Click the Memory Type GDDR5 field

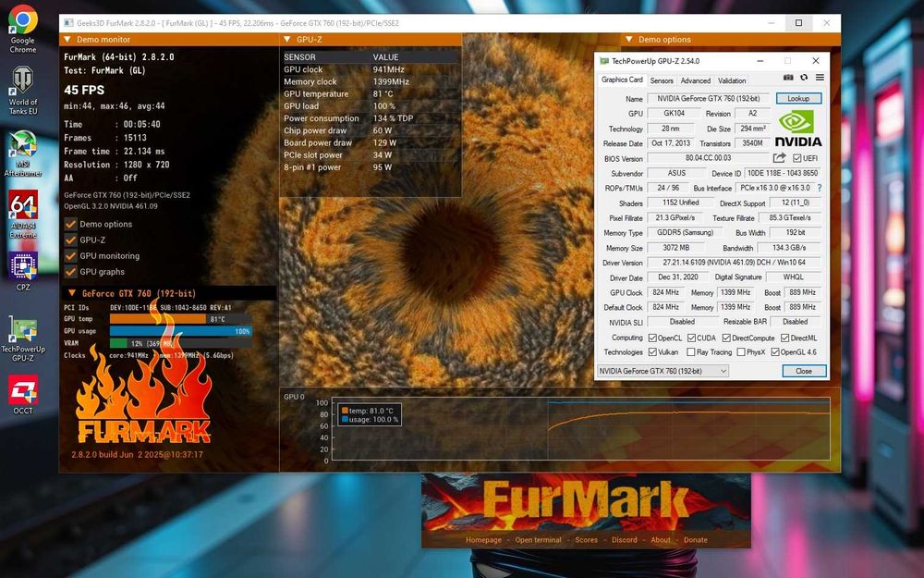(x=685, y=232)
